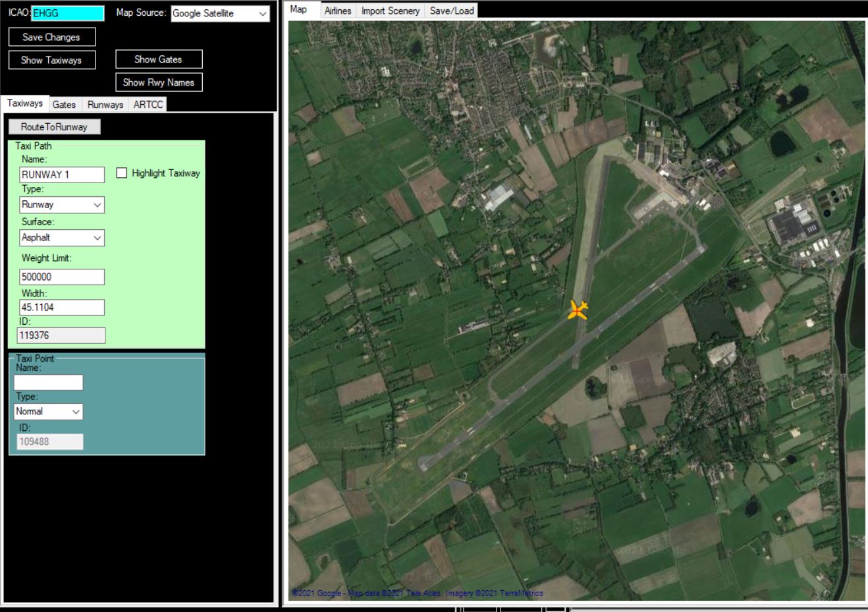Click the Show Gates button

click(159, 59)
